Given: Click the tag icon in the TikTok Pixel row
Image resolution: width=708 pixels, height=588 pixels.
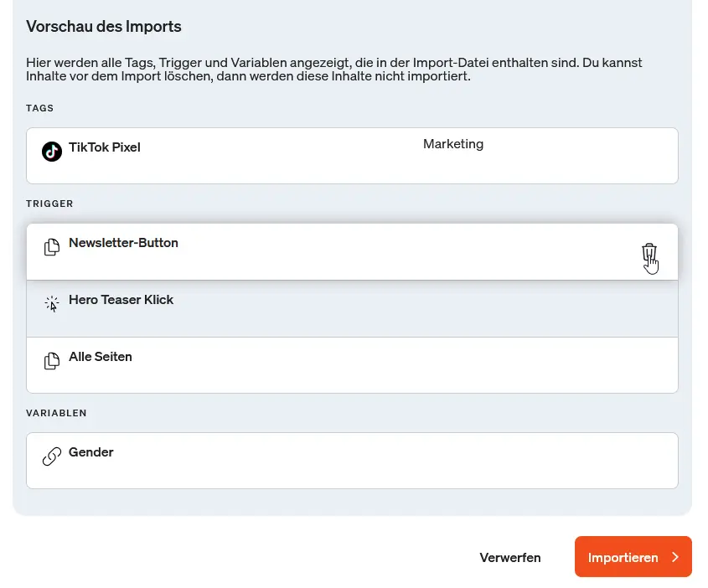Looking at the screenshot, I should pos(52,152).
